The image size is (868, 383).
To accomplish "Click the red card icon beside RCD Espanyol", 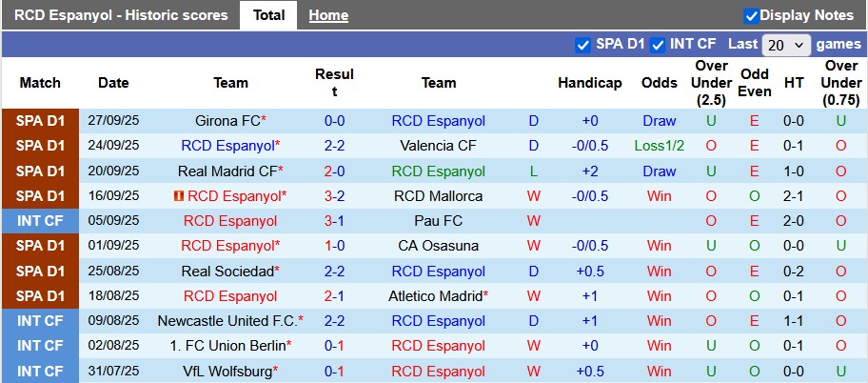I will [x=178, y=196].
